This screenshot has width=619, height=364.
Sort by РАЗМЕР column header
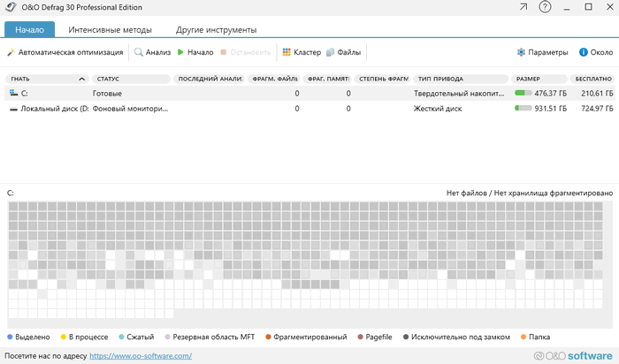(539, 79)
